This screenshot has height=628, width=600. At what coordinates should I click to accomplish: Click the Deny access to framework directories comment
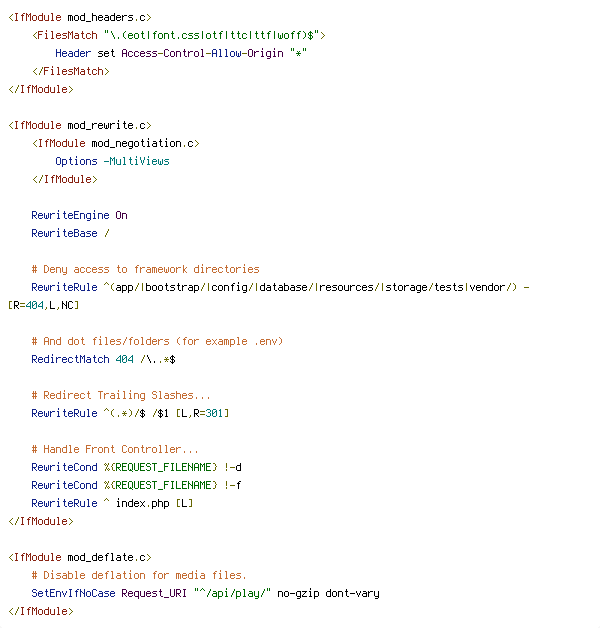pos(145,270)
